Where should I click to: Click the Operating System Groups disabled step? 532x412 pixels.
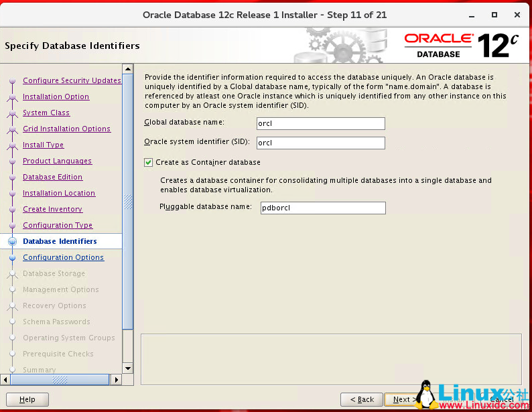point(69,338)
